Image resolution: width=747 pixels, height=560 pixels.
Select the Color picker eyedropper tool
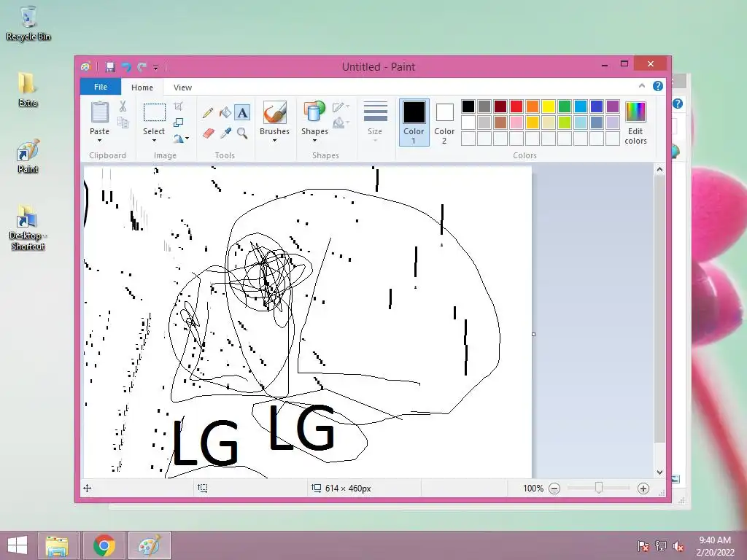(225, 133)
